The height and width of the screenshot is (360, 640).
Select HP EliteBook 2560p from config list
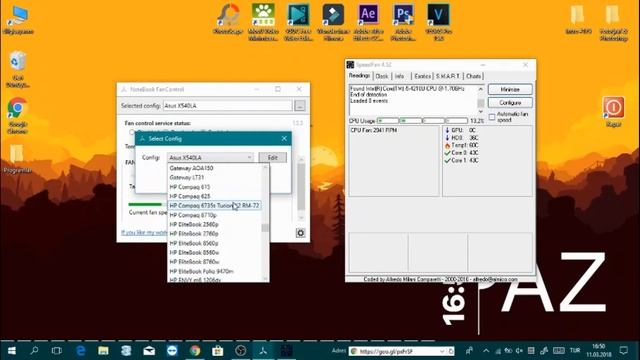coord(215,224)
